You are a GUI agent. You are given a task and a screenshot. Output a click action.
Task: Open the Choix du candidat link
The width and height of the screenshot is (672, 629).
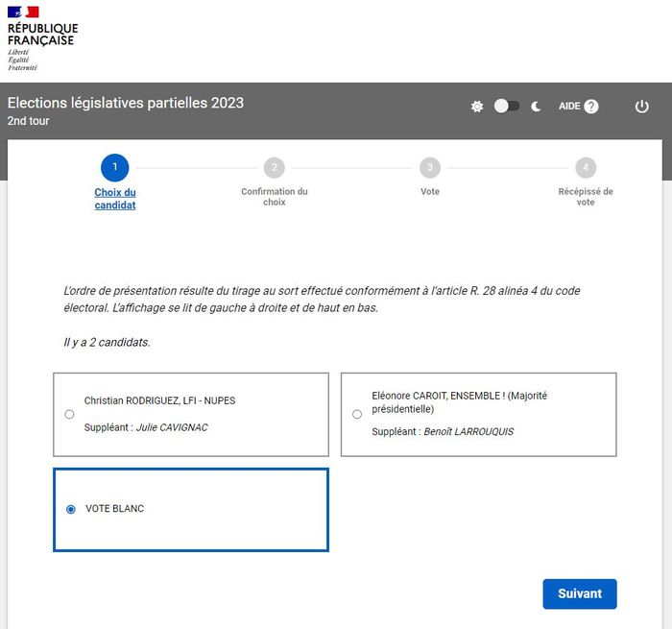point(115,199)
